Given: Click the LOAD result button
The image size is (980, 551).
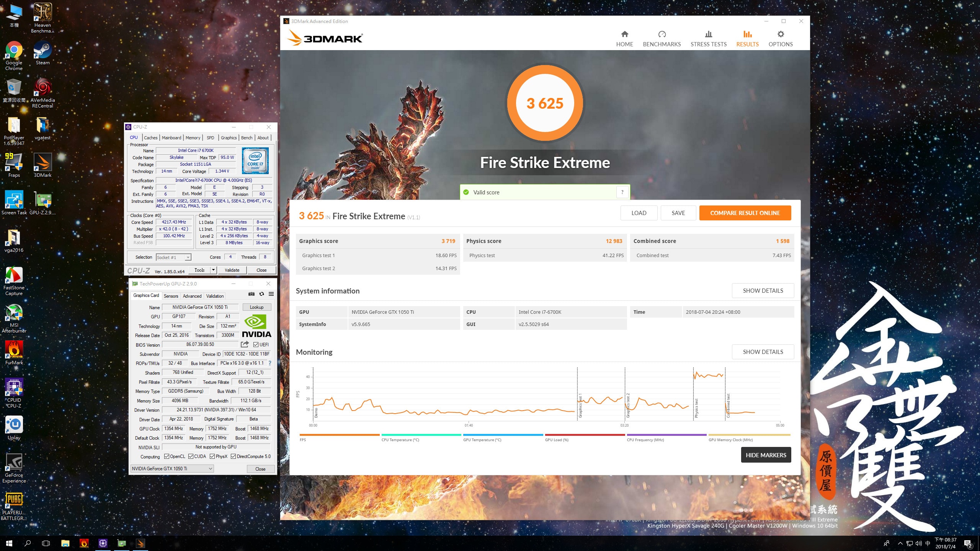Looking at the screenshot, I should pos(639,213).
